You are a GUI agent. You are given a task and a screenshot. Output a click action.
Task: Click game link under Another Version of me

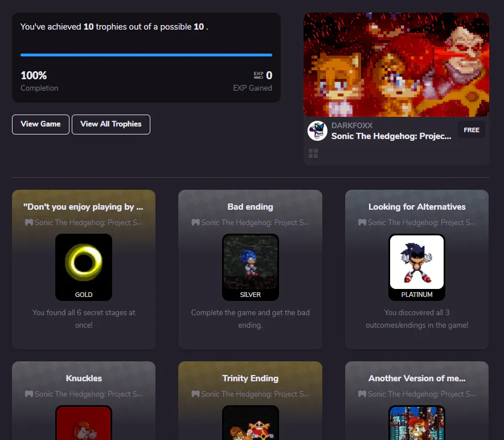pyautogui.click(x=421, y=394)
